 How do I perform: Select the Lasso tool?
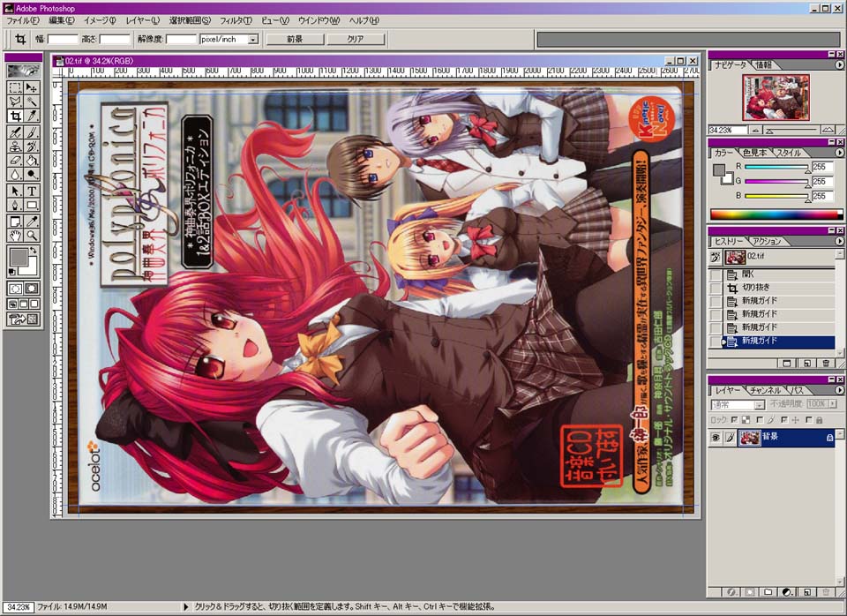coord(15,101)
